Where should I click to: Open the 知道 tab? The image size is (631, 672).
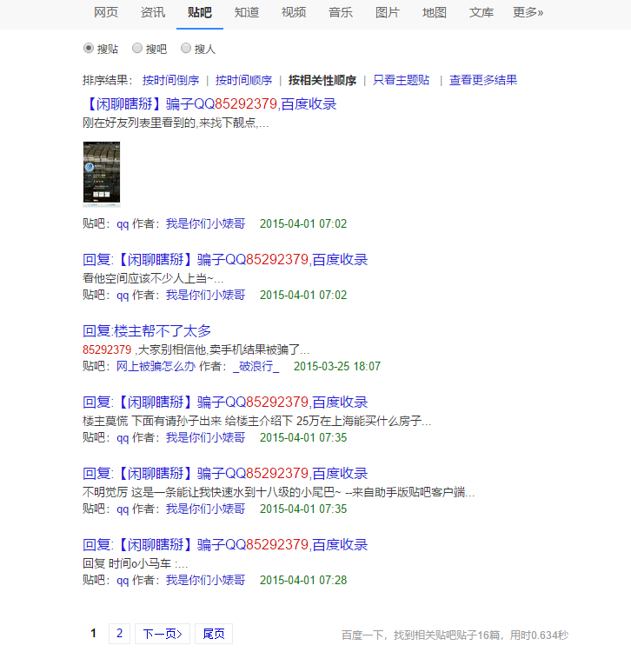[247, 12]
